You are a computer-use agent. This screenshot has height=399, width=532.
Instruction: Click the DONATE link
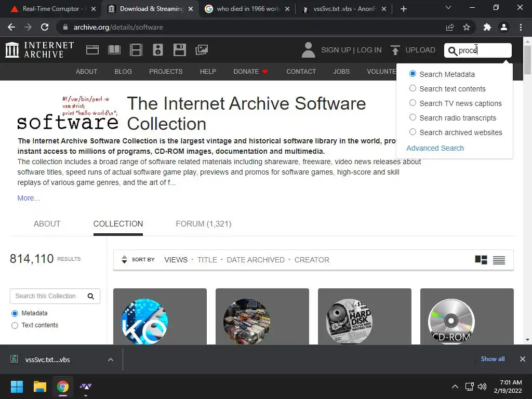click(250, 72)
